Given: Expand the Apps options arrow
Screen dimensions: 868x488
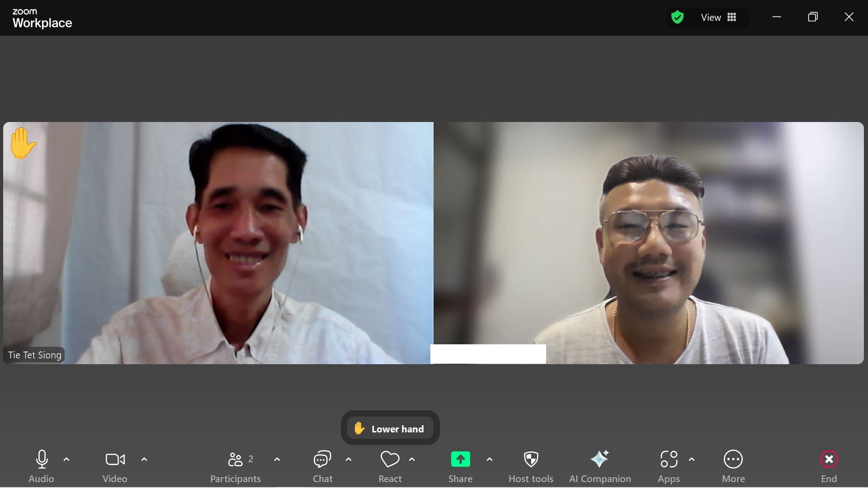Looking at the screenshot, I should [692, 460].
